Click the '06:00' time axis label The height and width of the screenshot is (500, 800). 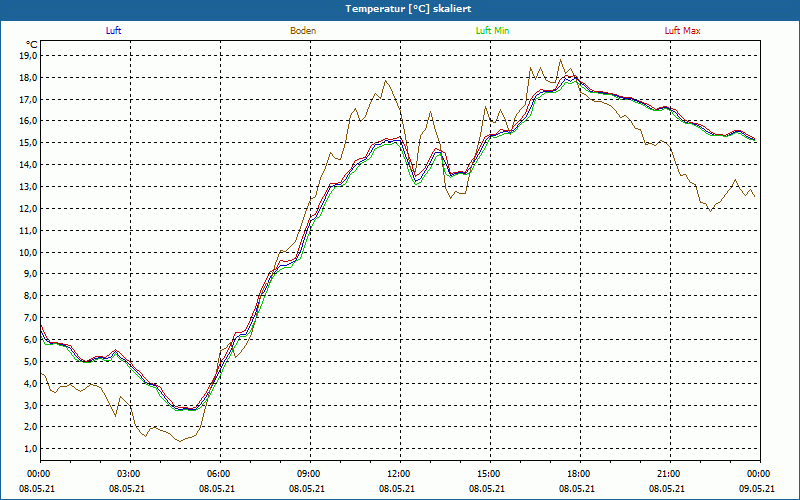pos(217,474)
